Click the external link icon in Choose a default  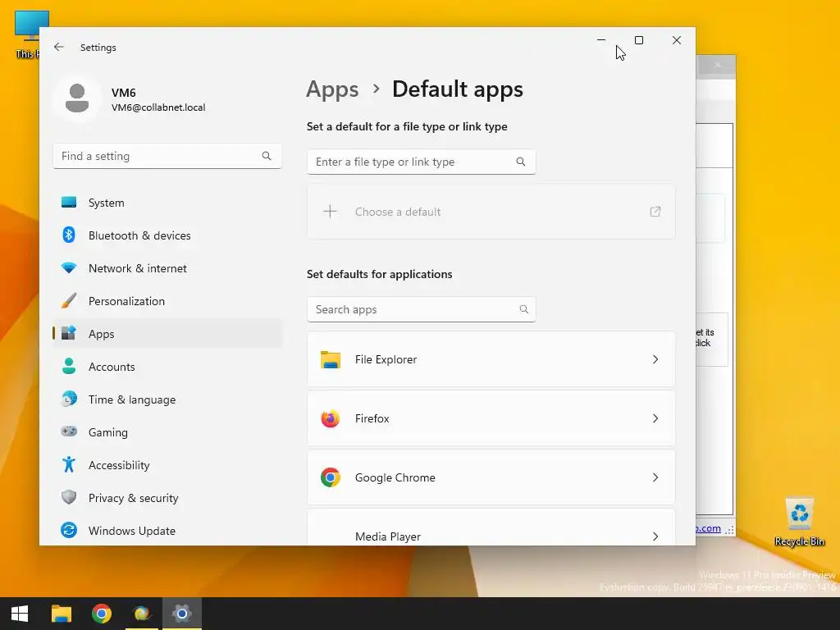click(655, 212)
